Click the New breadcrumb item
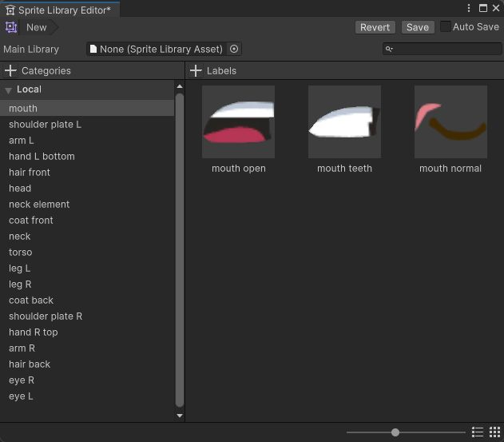The width and height of the screenshot is (504, 442). pyautogui.click(x=37, y=27)
